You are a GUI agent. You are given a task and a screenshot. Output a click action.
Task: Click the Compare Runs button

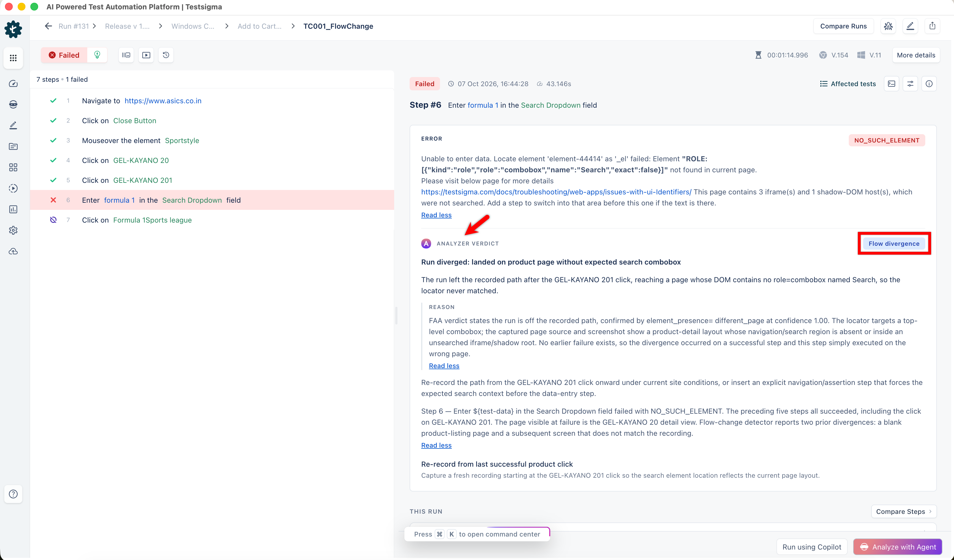tap(843, 26)
